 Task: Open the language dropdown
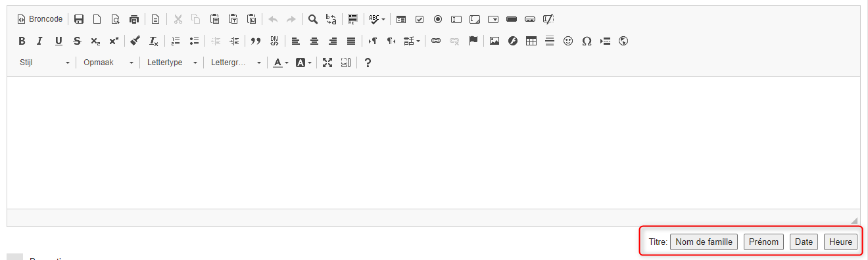(412, 41)
